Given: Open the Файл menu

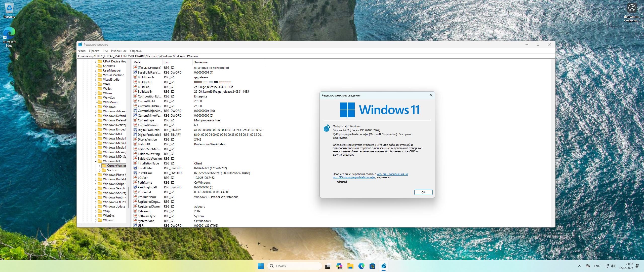Looking at the screenshot, I should click(82, 51).
